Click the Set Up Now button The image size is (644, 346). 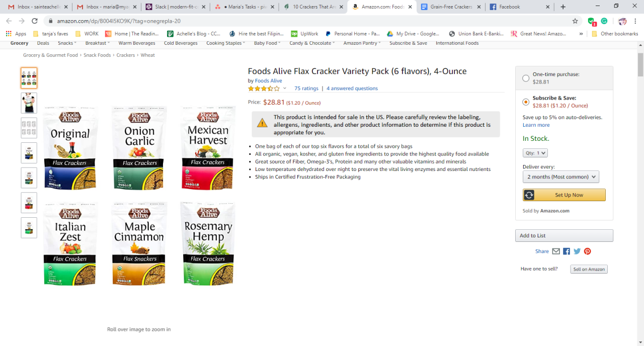coord(564,195)
